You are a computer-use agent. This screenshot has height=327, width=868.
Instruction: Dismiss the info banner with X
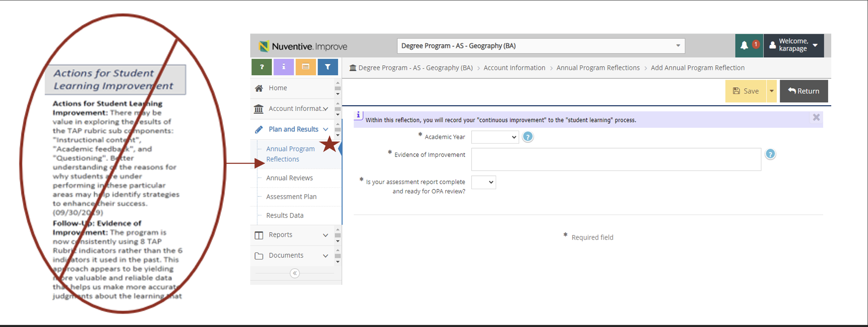(x=816, y=118)
